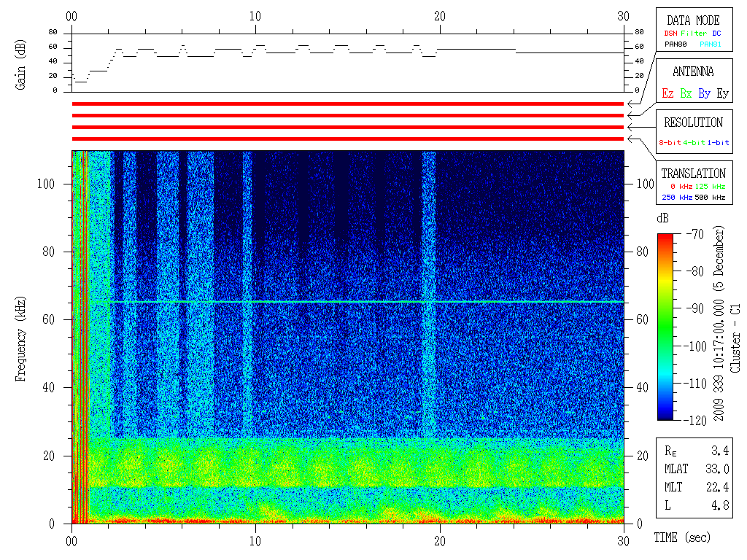Click the DSN label in Data Mode

[670, 34]
